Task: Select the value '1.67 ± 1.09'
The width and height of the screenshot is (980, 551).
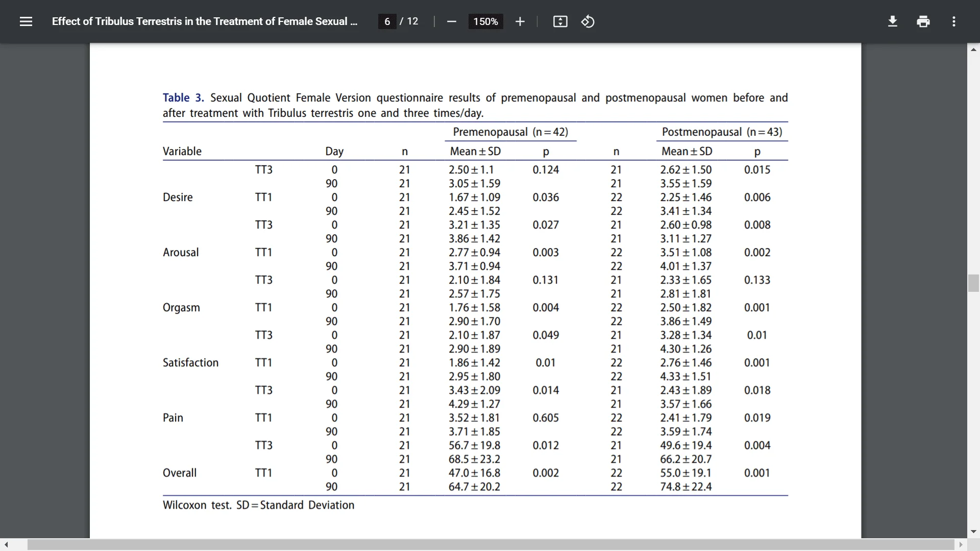Action: [x=474, y=197]
